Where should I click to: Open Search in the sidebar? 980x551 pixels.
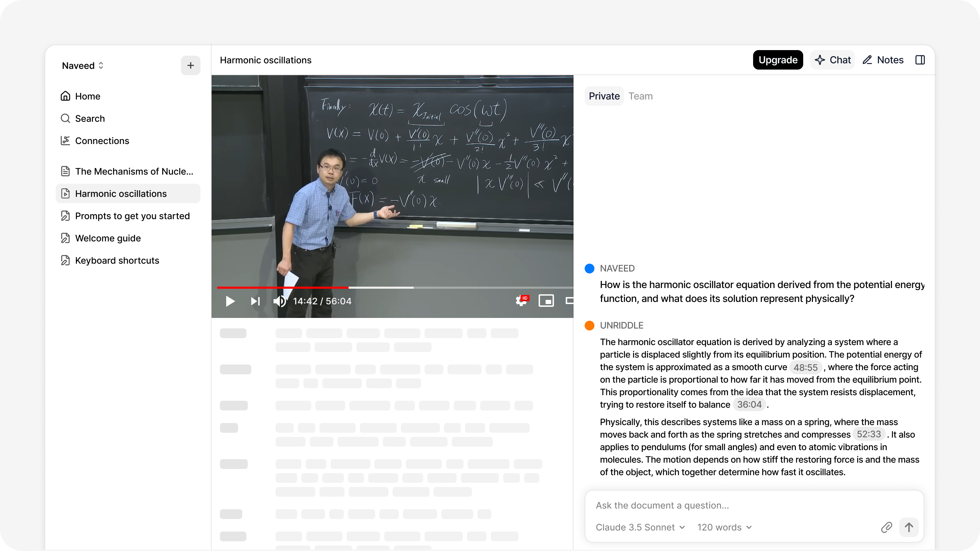128,118
